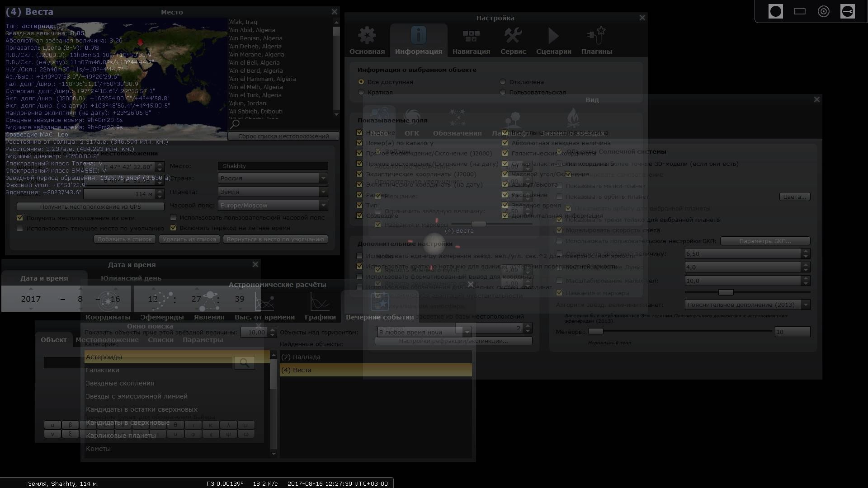Open the Выс. от времени tab
The height and width of the screenshot is (488, 868).
click(264, 306)
